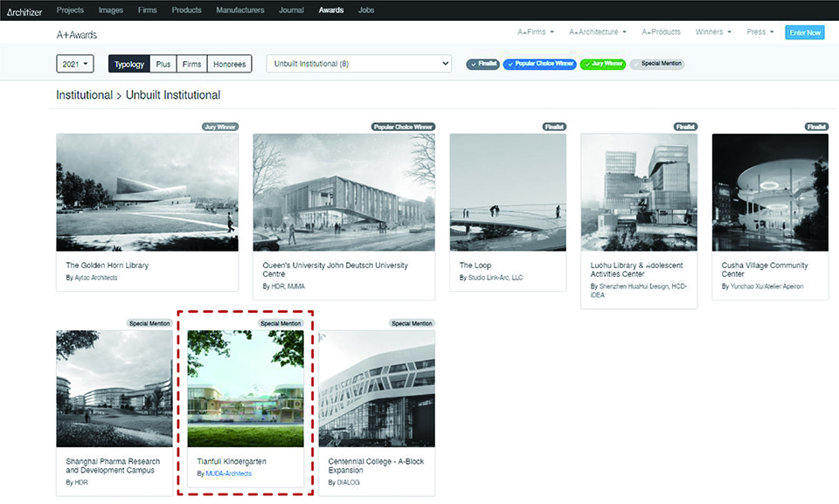This screenshot has height=504, width=839.
Task: Click the Enter Now button
Action: 805,32
